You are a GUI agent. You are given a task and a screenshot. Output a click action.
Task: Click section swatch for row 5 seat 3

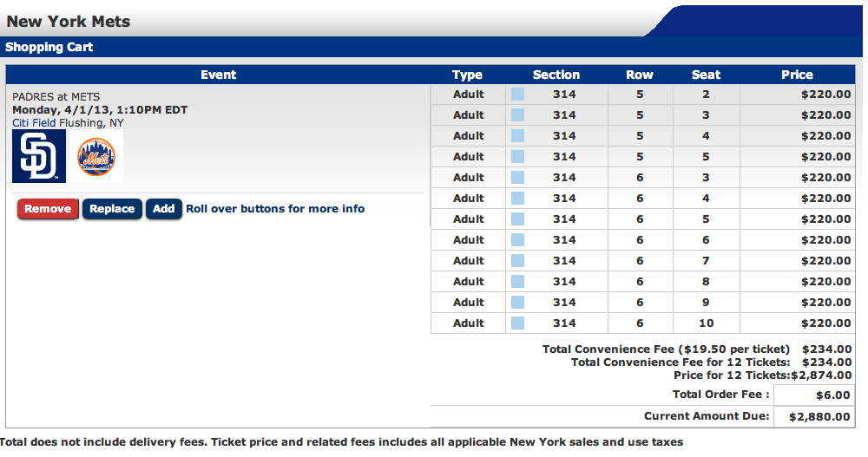(517, 115)
